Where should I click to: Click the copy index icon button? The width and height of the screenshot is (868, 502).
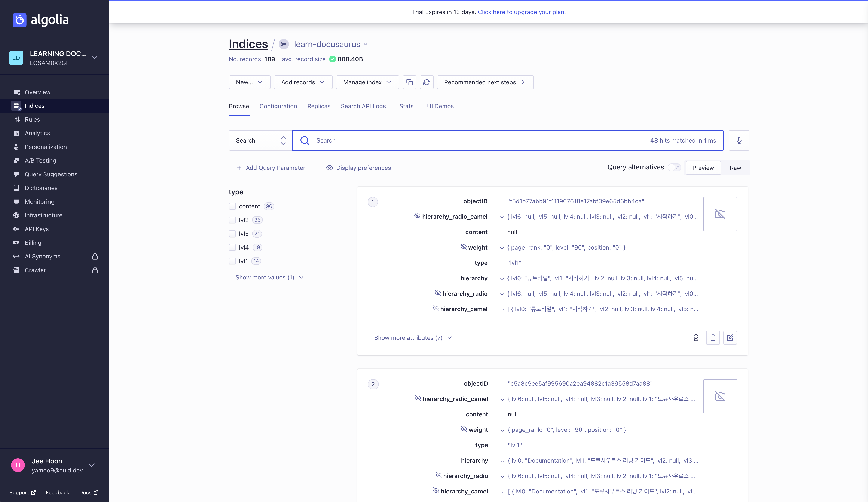tap(409, 82)
